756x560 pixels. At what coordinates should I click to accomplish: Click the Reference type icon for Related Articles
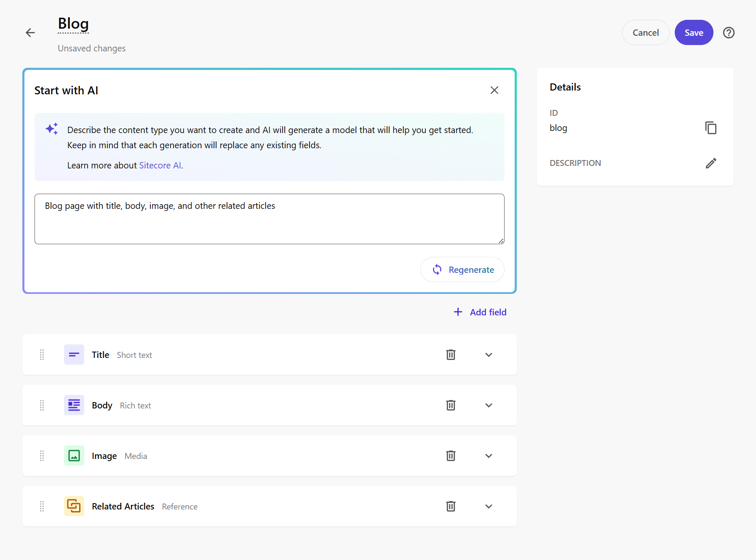click(74, 506)
